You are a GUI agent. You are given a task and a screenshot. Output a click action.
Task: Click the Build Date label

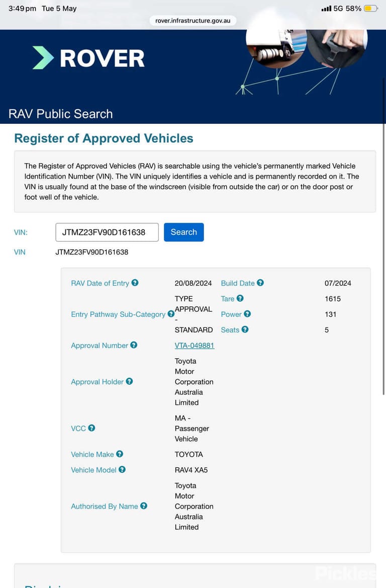coord(238,283)
